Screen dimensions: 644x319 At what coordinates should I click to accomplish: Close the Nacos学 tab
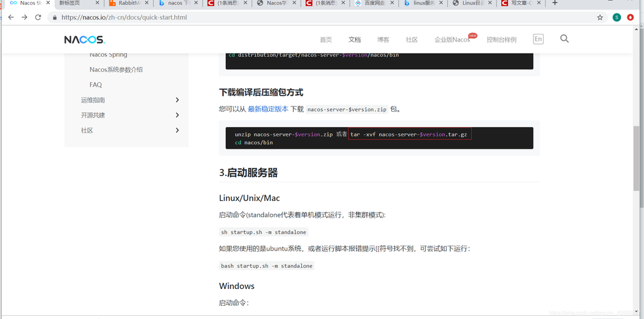pyautogui.click(x=294, y=3)
